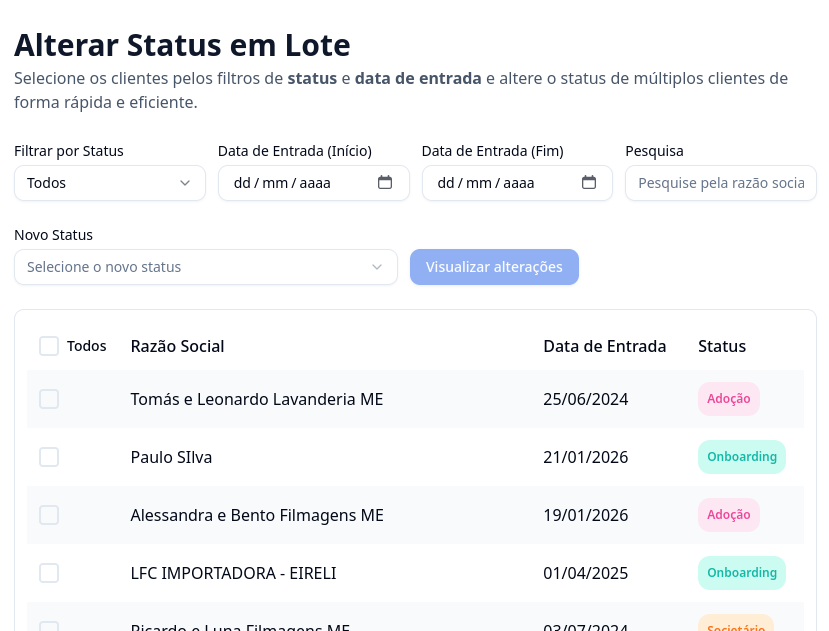Click the Razão Social column header
Viewport: 829px width, 631px height.
click(x=177, y=346)
